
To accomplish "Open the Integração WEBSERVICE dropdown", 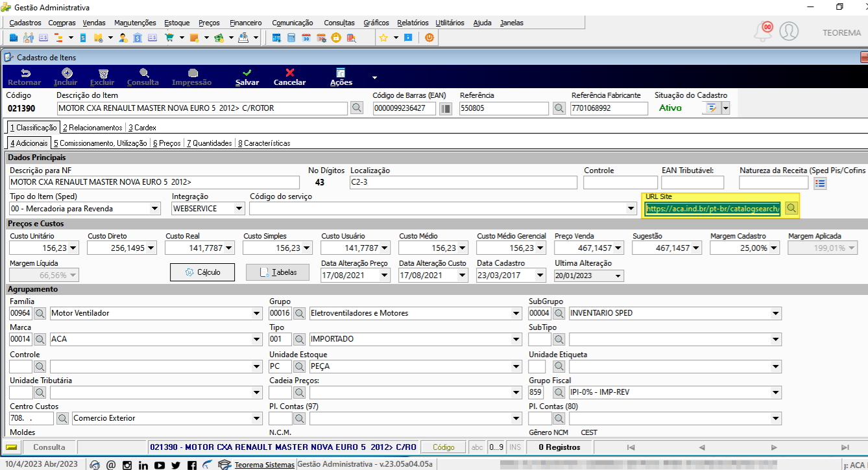I will coord(239,209).
